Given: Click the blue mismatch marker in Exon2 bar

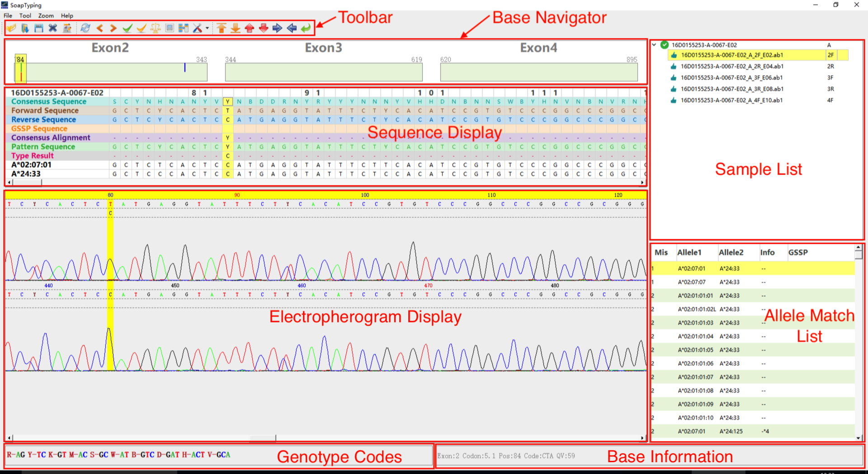Looking at the screenshot, I should pyautogui.click(x=184, y=67).
